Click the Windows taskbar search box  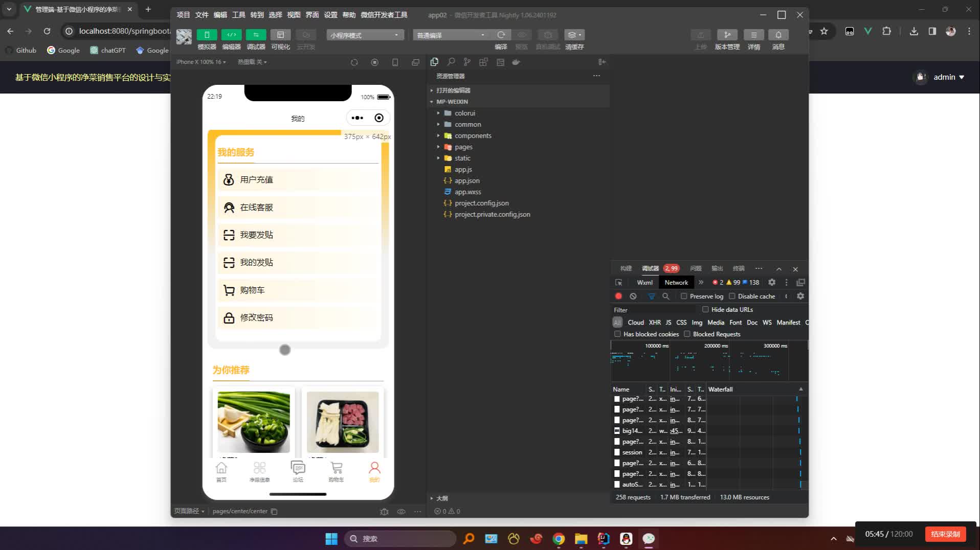(x=399, y=539)
